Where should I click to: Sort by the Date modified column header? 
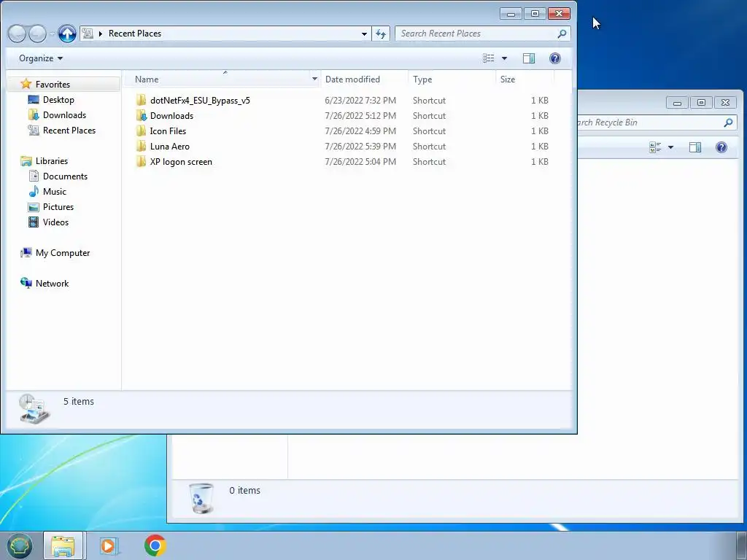pyautogui.click(x=365, y=79)
